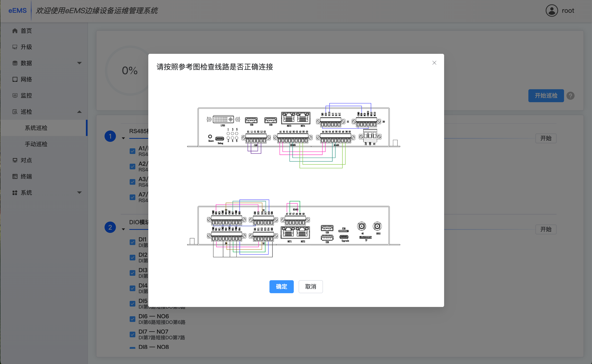The image size is (592, 364).
Task: Uncheck the A1 RS485 checkbox
Action: (132, 151)
